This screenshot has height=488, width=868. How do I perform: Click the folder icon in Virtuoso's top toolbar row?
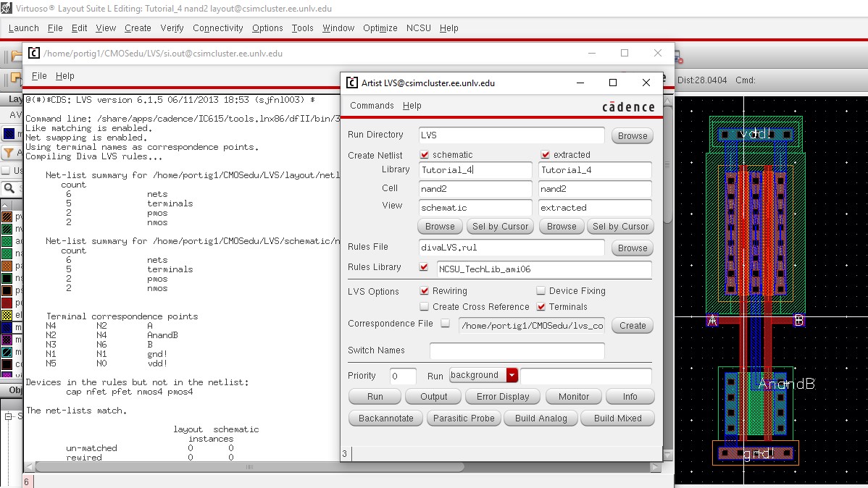coord(14,56)
